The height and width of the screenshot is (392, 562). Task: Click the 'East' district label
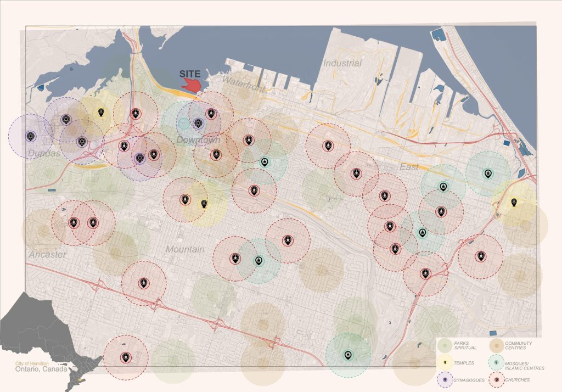pyautogui.click(x=409, y=167)
